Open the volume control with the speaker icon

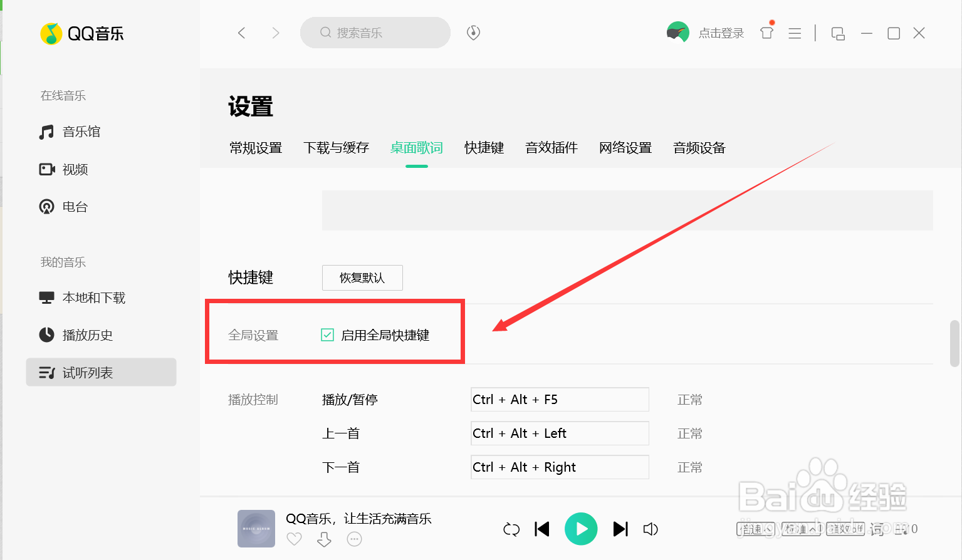[651, 529]
